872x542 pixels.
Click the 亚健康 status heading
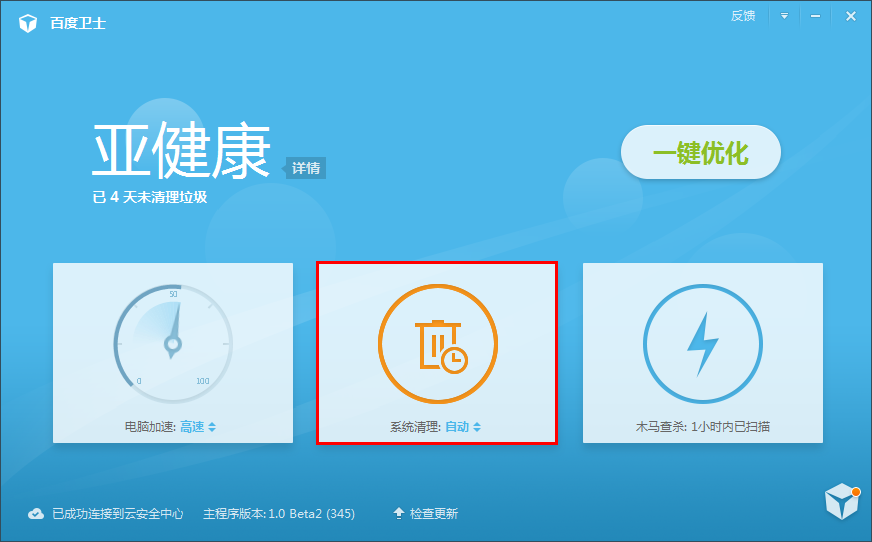[181, 150]
